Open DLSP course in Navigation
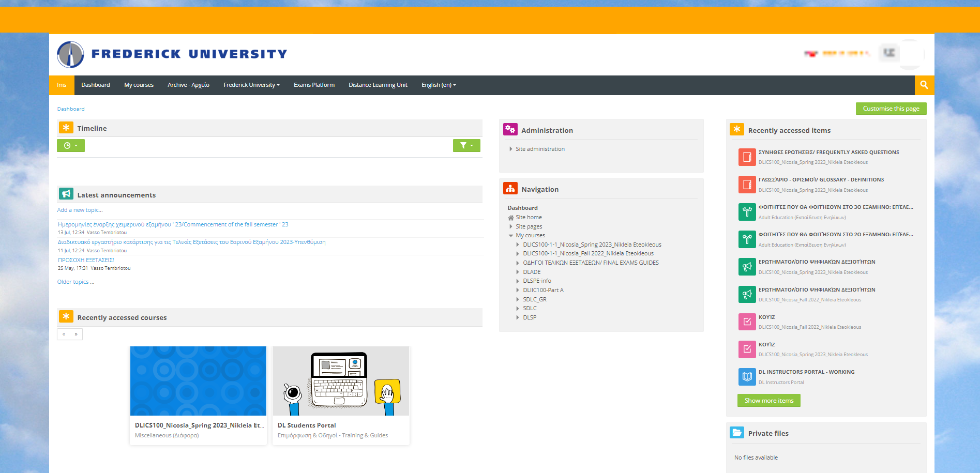Image resolution: width=980 pixels, height=473 pixels. tap(530, 317)
